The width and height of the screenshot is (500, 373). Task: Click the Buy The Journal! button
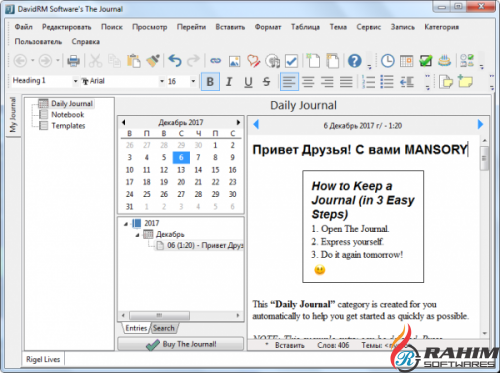point(180,344)
